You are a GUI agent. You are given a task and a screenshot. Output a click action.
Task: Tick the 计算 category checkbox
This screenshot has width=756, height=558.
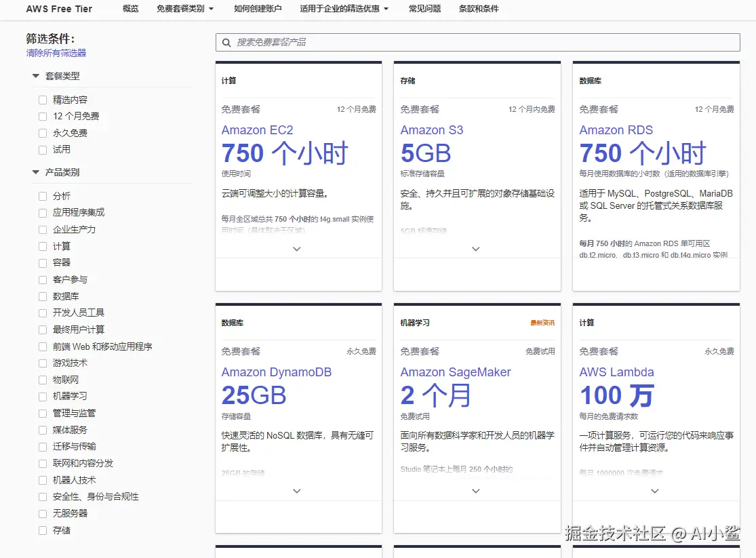pos(43,246)
